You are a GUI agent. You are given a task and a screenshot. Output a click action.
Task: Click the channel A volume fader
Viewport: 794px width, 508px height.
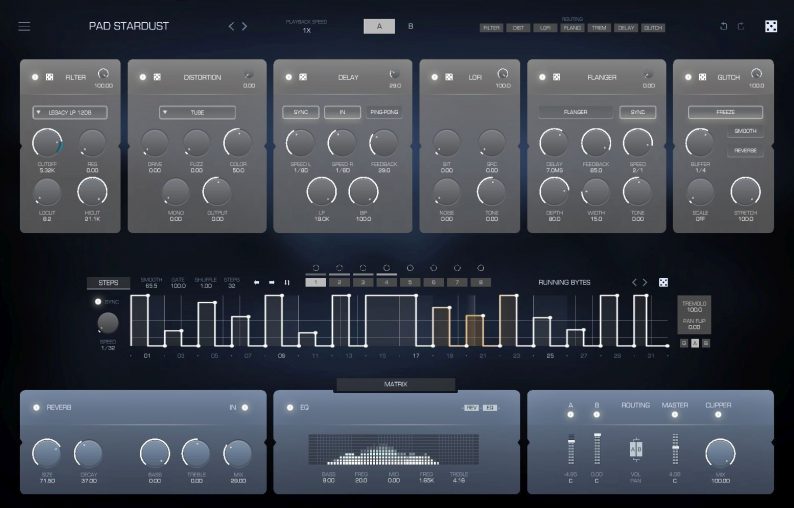[571, 449]
